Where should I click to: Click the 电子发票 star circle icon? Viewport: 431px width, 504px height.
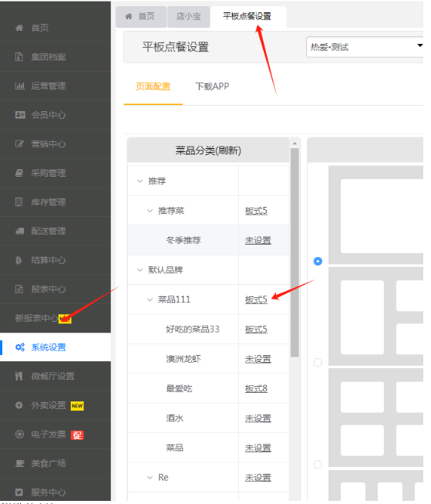[x=19, y=435]
